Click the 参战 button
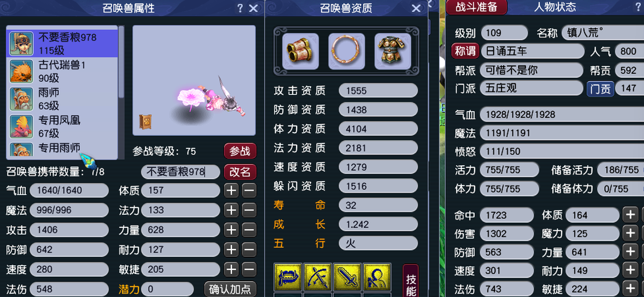The image size is (644, 297). tap(240, 151)
